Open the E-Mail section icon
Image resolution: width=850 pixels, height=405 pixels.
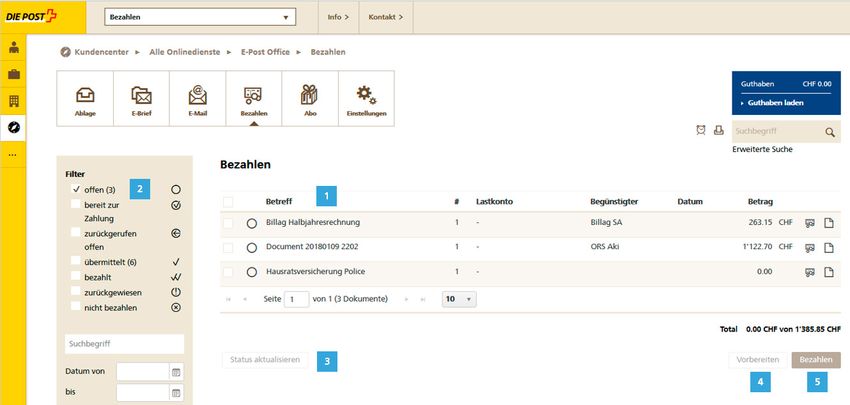[198, 98]
